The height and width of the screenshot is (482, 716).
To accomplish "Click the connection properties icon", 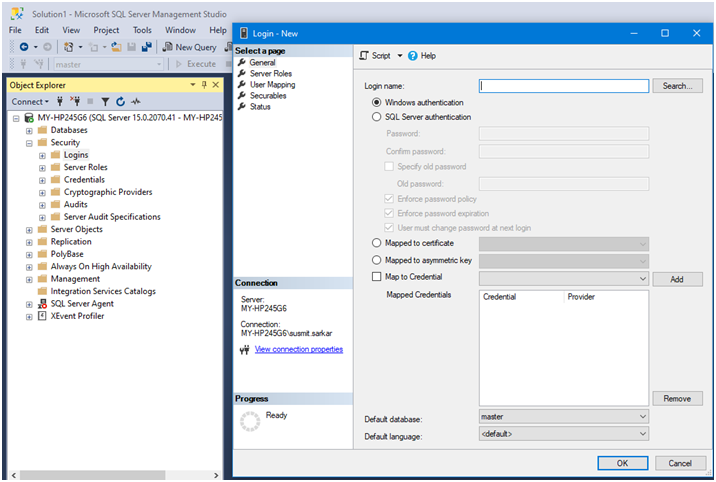I will click(x=245, y=350).
